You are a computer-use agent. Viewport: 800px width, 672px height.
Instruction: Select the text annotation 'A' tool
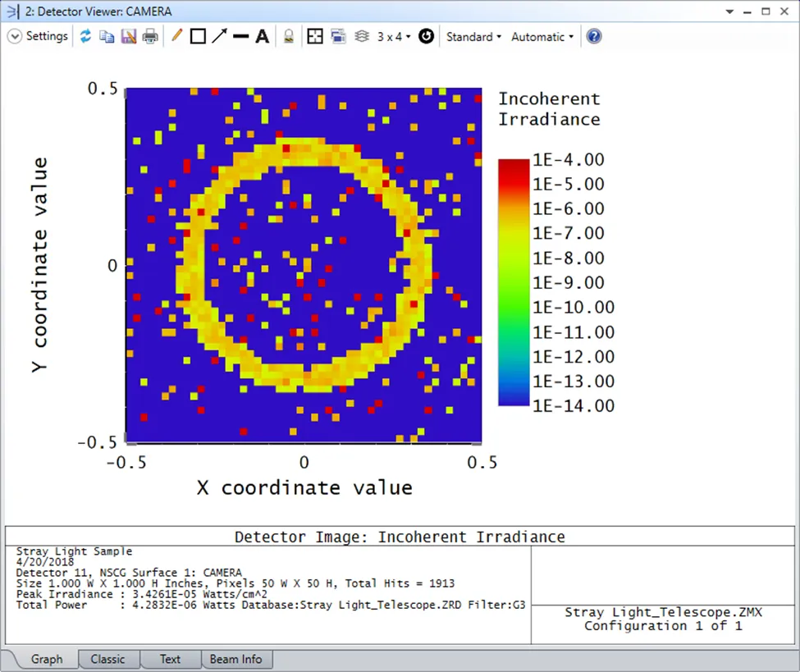tap(262, 37)
